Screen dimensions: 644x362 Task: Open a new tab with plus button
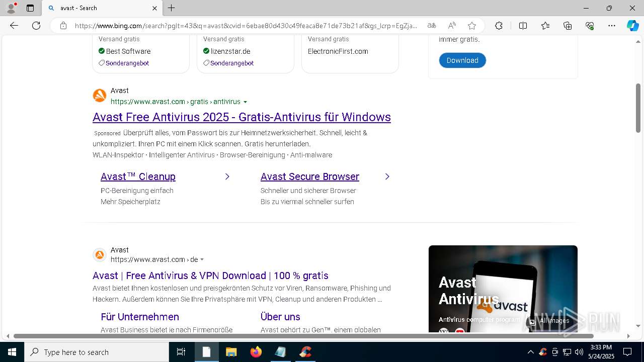click(172, 8)
